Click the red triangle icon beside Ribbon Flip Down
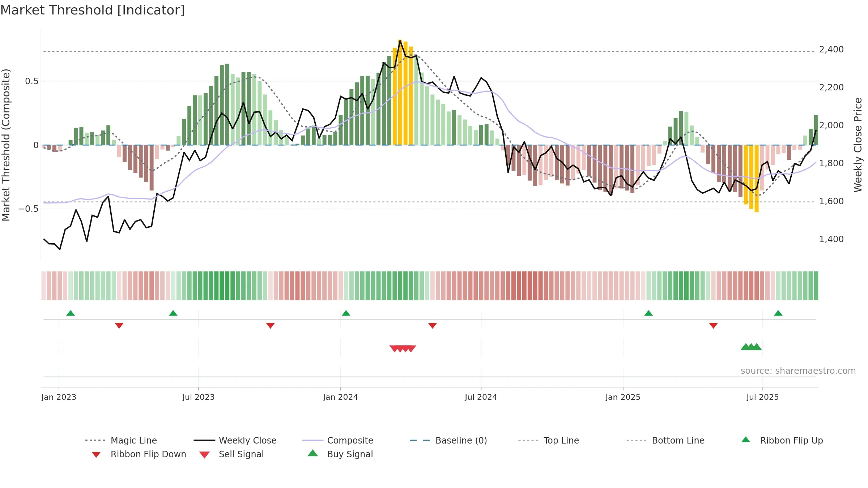868x488 pixels. [x=96, y=455]
